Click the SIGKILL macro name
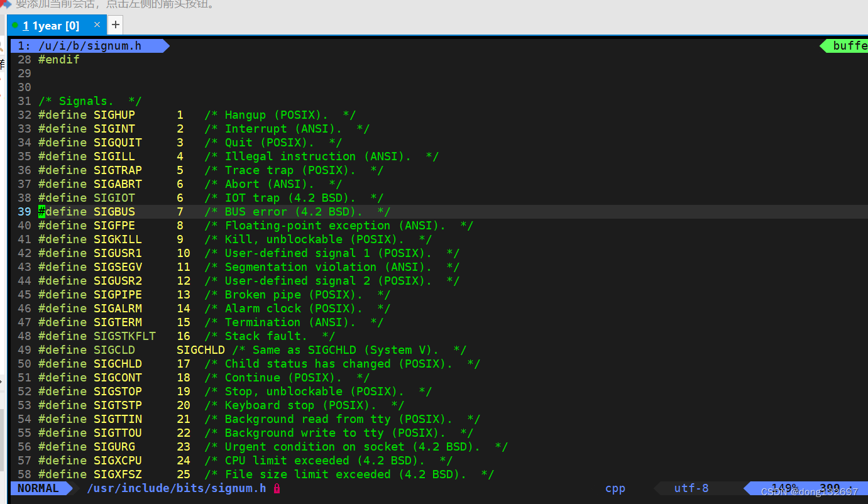This screenshot has width=868, height=504. coord(118,239)
